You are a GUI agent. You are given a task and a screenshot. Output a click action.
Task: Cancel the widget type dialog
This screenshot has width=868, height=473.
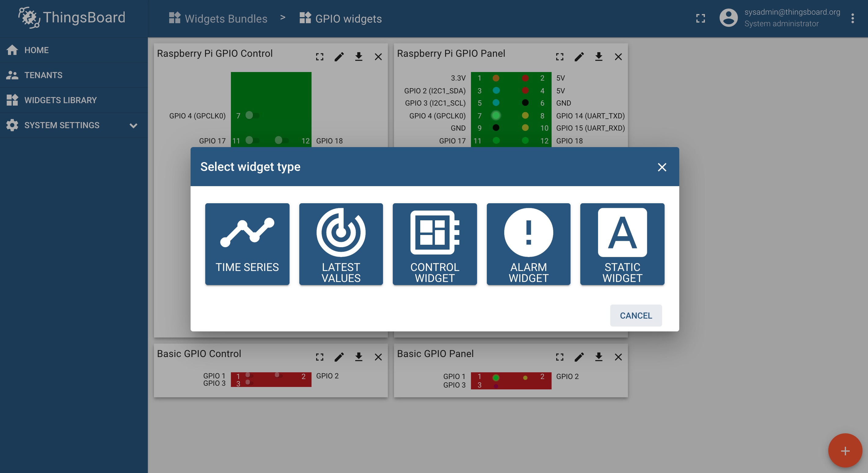(636, 316)
